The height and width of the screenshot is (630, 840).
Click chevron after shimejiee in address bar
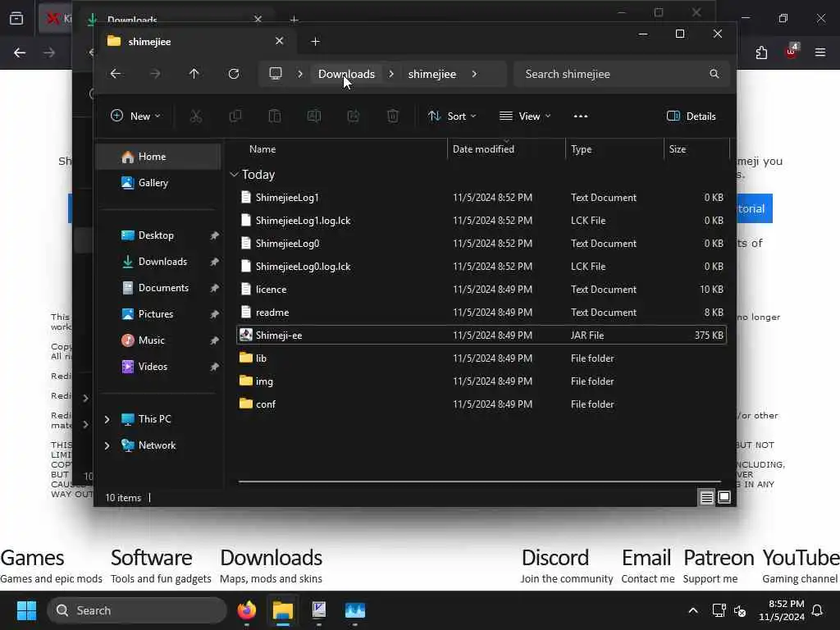pyautogui.click(x=474, y=74)
